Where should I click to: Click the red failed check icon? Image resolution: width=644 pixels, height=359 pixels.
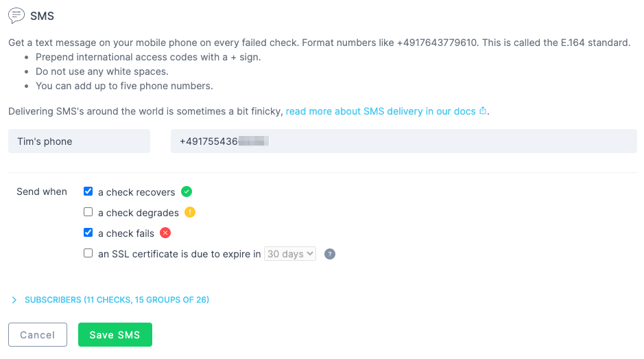tap(165, 233)
